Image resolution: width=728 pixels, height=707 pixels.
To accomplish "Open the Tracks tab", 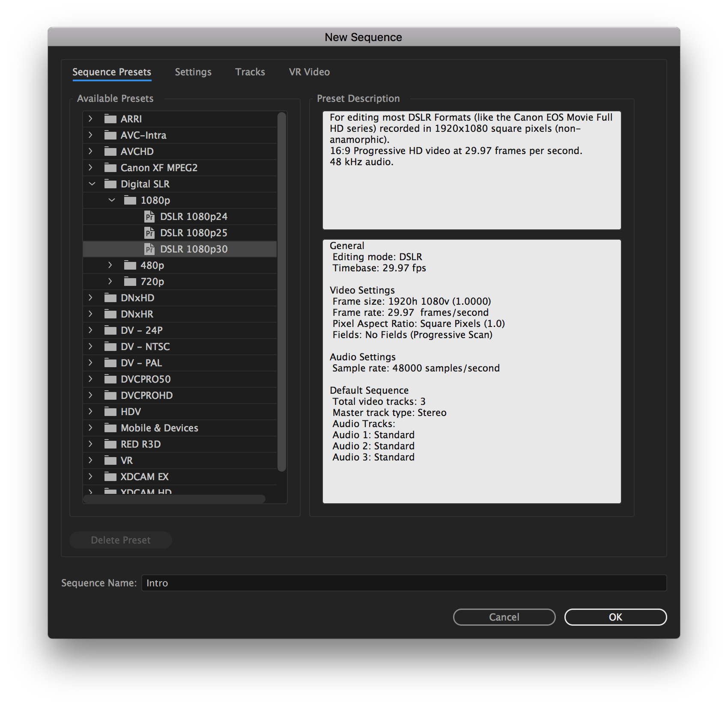I will (x=250, y=72).
